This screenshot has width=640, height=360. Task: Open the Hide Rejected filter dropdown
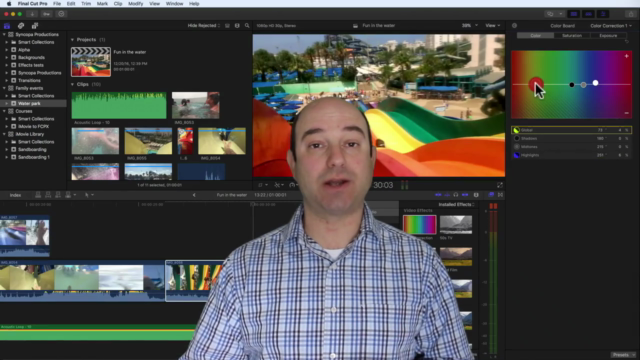pos(204,26)
